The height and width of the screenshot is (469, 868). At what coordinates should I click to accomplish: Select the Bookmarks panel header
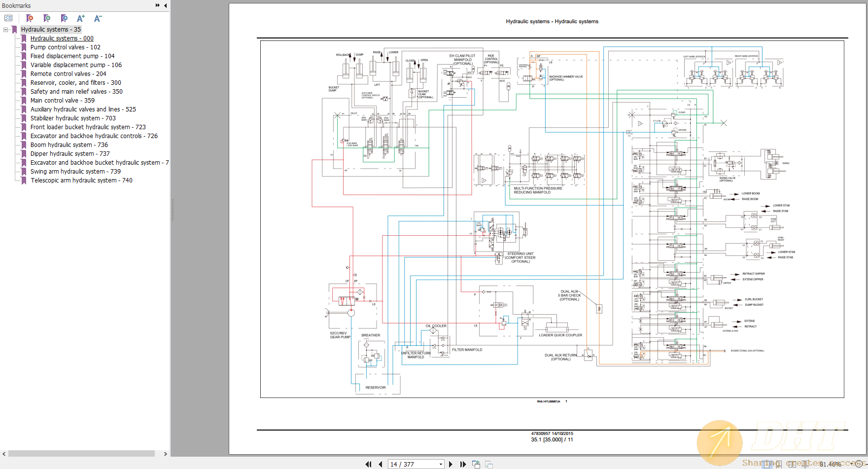click(x=16, y=5)
